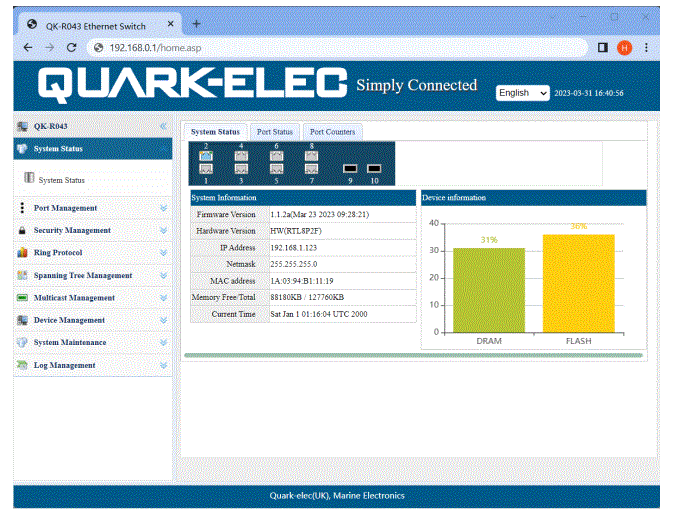Select port 1 icon in port panel
Screen dimensions: 675x515
[206, 169]
